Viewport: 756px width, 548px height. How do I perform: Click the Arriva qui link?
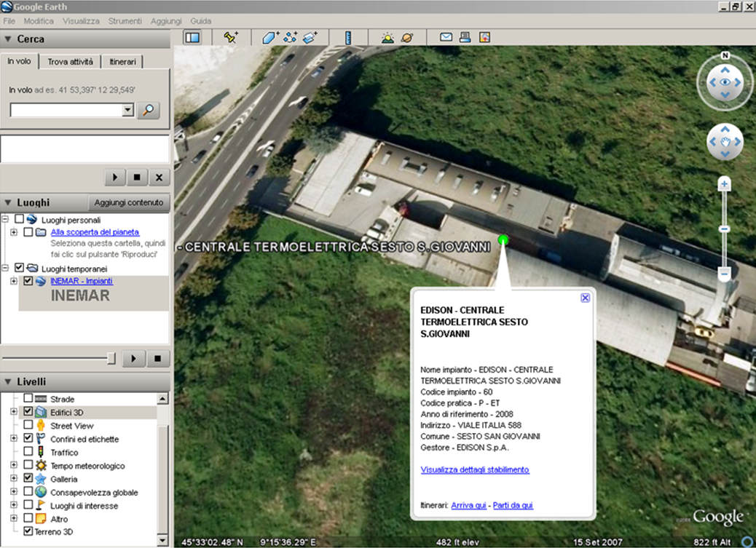click(x=468, y=505)
